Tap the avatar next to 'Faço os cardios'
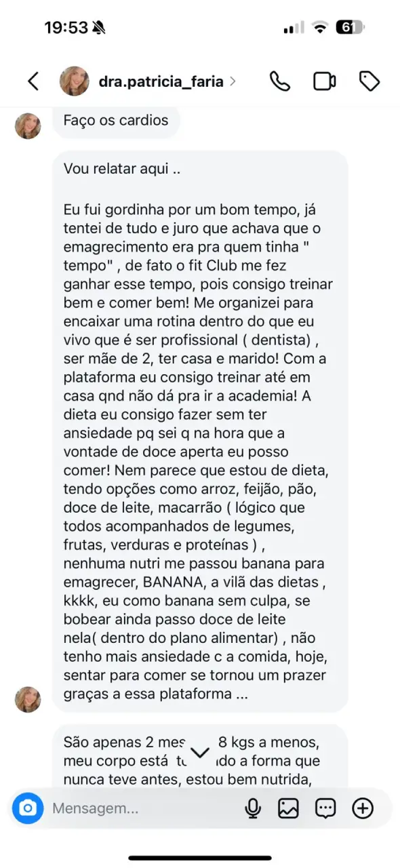The height and width of the screenshot is (868, 400). click(x=28, y=125)
